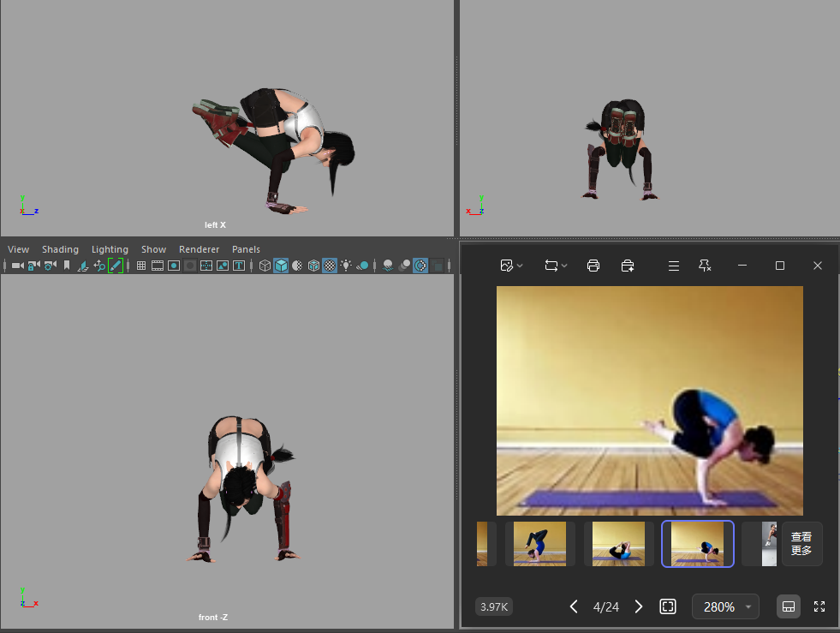Minimize the image viewer window
The image size is (840, 633).
point(742,266)
